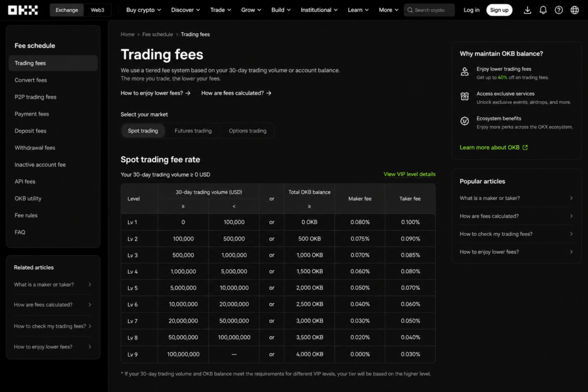The width and height of the screenshot is (588, 392).
Task: Expand the Trade dropdown
Action: pos(220,10)
